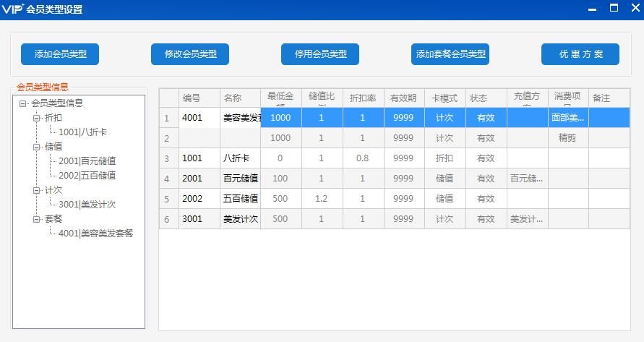Viewport: 644px width, 342px height.
Task: Open 添加套餐会员类型 dialog
Action: pyautogui.click(x=450, y=54)
